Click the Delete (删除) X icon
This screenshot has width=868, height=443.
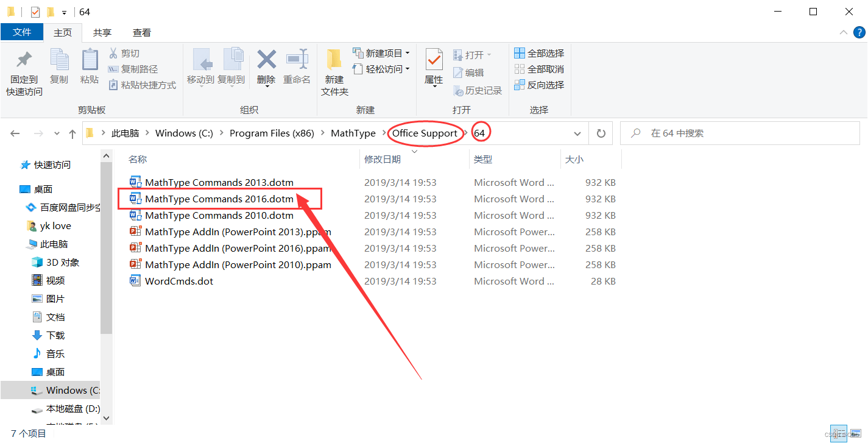pyautogui.click(x=266, y=60)
